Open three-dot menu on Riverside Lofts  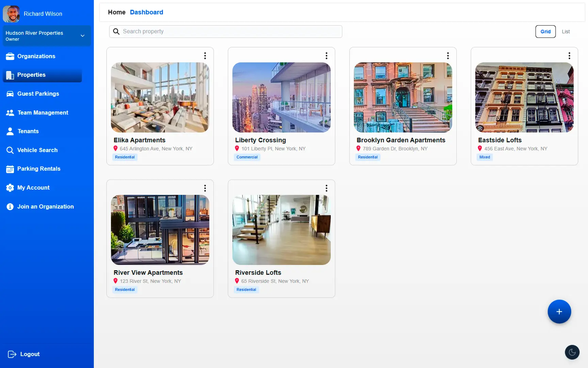point(326,188)
